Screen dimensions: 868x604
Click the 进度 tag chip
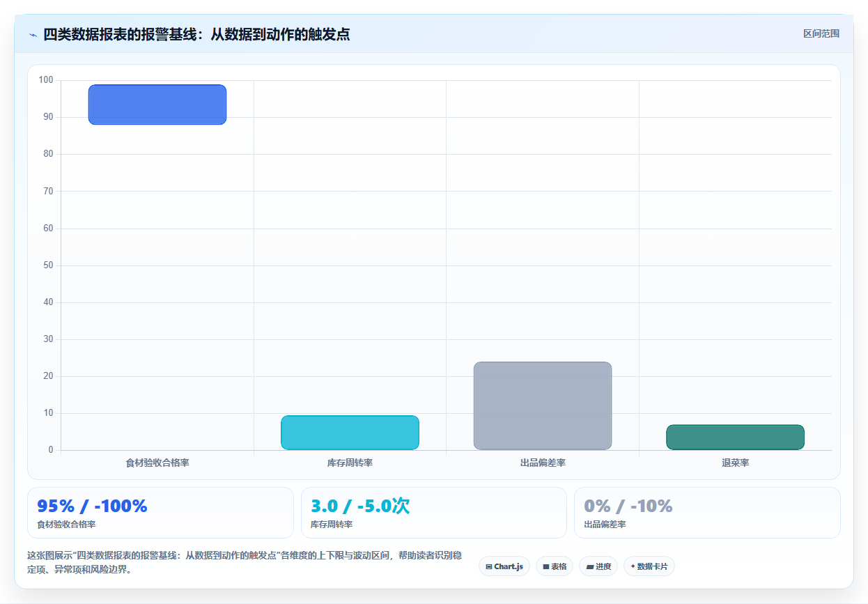click(x=598, y=566)
